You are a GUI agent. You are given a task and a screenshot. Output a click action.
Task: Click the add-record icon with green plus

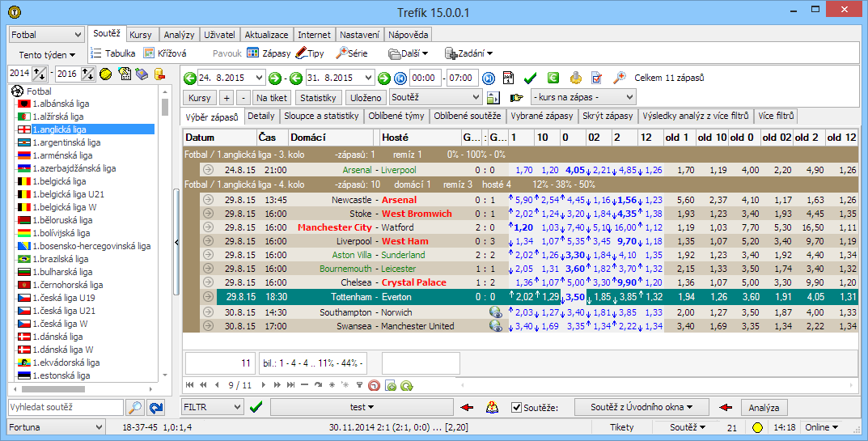391,386
